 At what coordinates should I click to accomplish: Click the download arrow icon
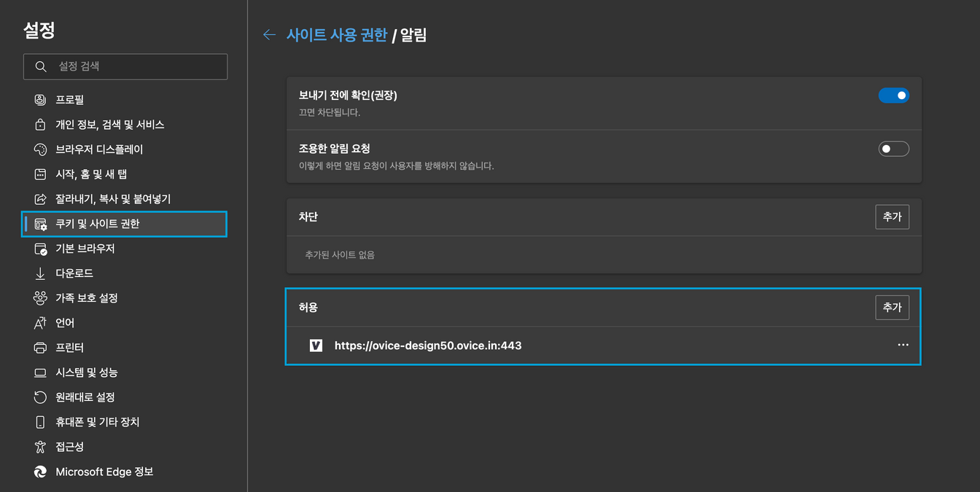40,273
